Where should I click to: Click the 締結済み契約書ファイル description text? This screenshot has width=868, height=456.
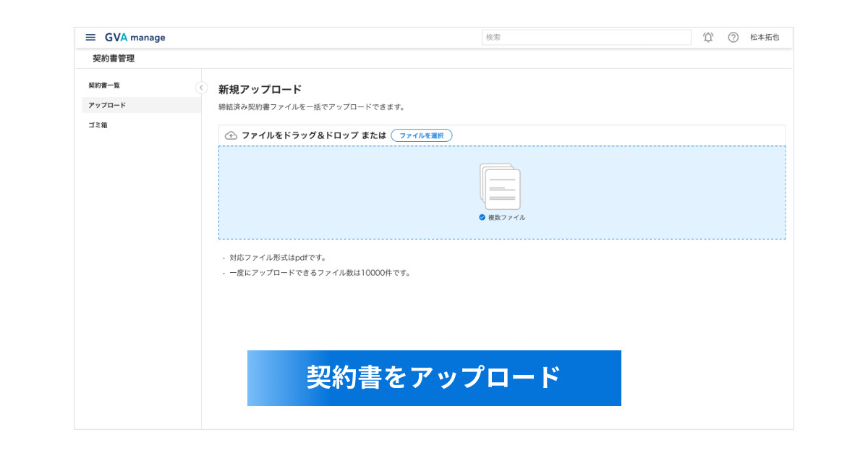(311, 107)
